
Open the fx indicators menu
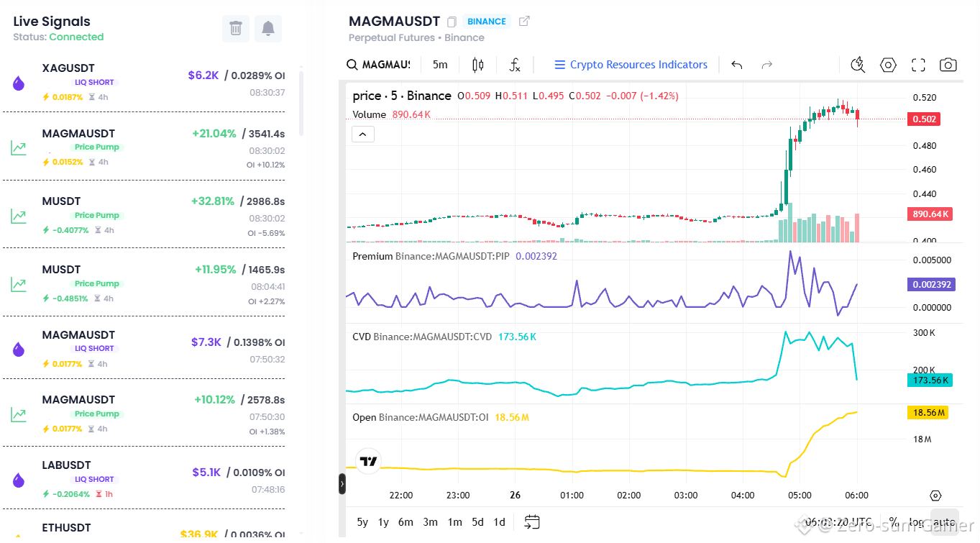[515, 65]
